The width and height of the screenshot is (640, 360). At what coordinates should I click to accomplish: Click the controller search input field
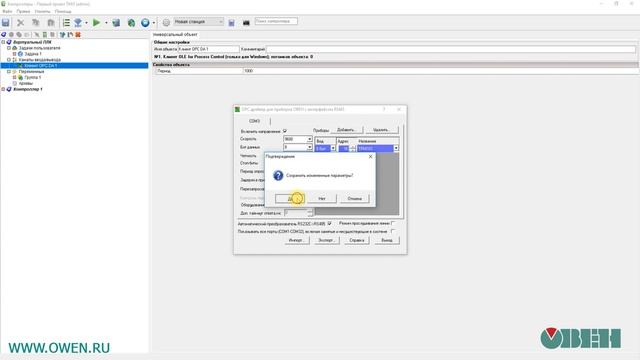[x=276, y=21]
